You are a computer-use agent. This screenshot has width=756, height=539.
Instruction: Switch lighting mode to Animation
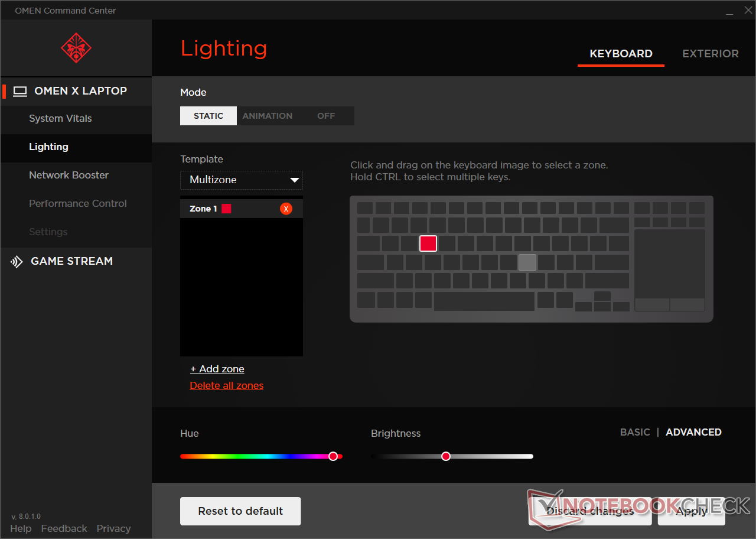(x=268, y=116)
